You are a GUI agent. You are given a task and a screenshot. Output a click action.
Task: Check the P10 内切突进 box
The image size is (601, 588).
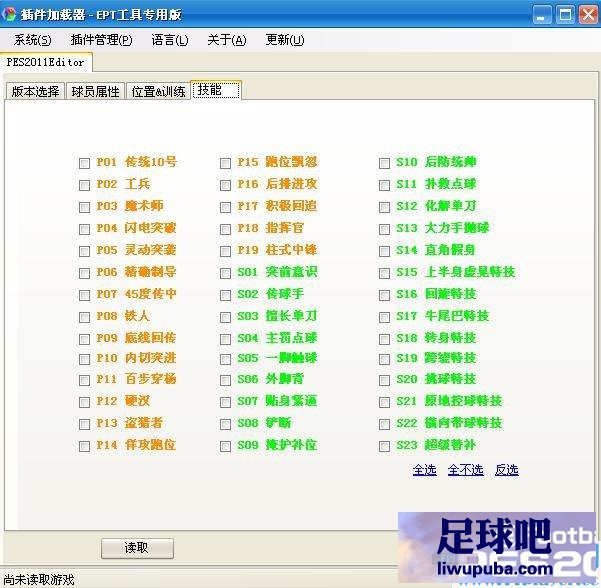(84, 359)
